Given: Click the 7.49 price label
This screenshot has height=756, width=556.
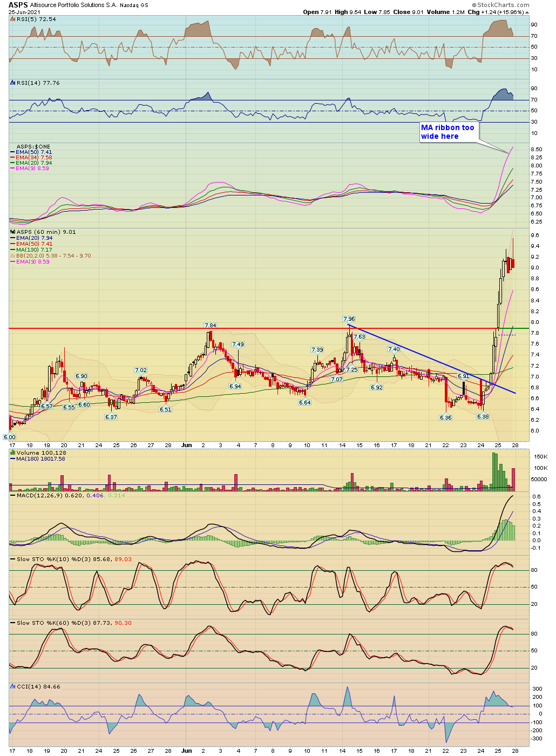Looking at the screenshot, I should (x=238, y=345).
